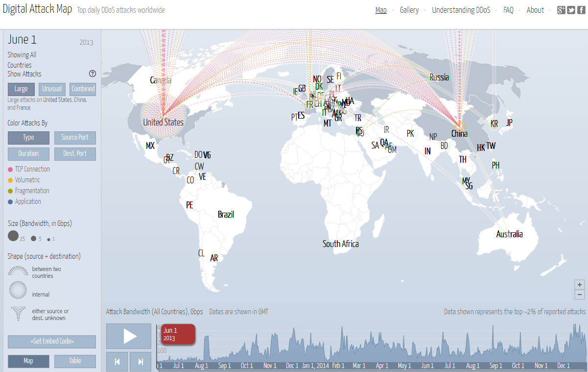
Task: Click Jan 1, 2014 on timeline axis
Action: pos(315,366)
